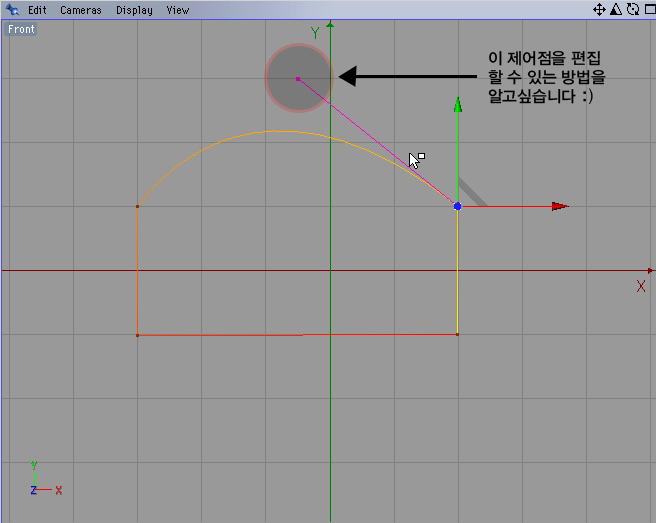This screenshot has height=523, width=656.
Task: Click the red X-axis arrow handle
Action: coord(560,206)
